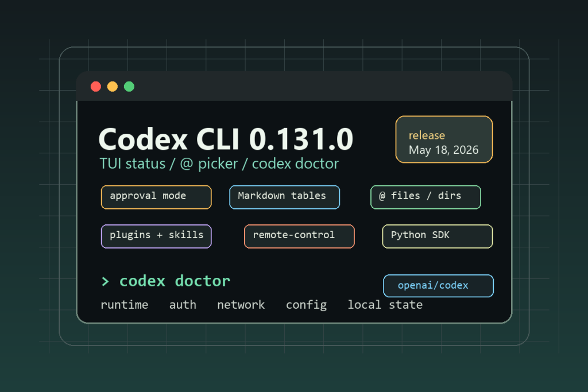The height and width of the screenshot is (392, 588).
Task: Click the "TUI status / @ picker / codex doctor" subtitle
Action: pos(219,164)
